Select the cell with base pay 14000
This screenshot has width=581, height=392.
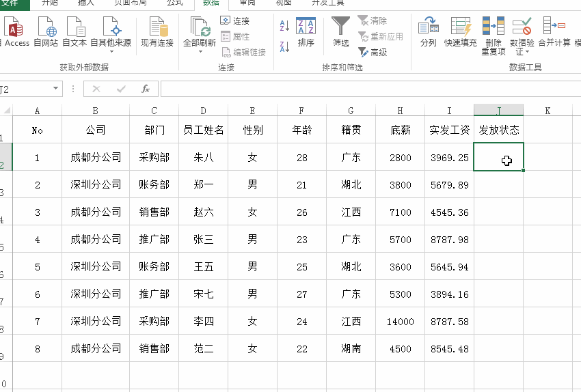click(x=400, y=321)
